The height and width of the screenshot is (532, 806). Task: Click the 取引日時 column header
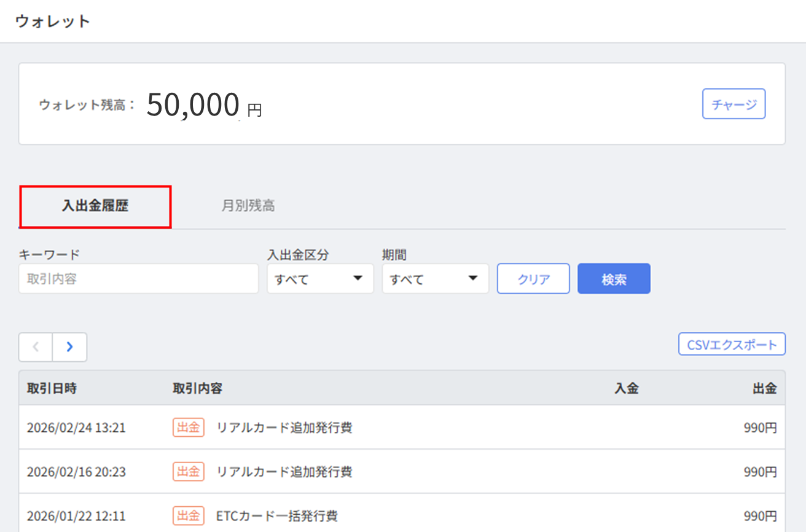tap(52, 388)
